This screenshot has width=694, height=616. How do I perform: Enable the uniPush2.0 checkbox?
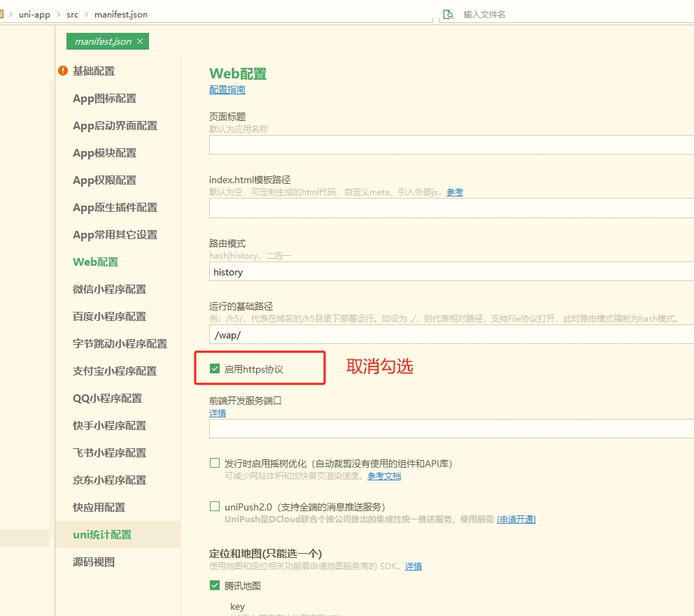coord(215,506)
